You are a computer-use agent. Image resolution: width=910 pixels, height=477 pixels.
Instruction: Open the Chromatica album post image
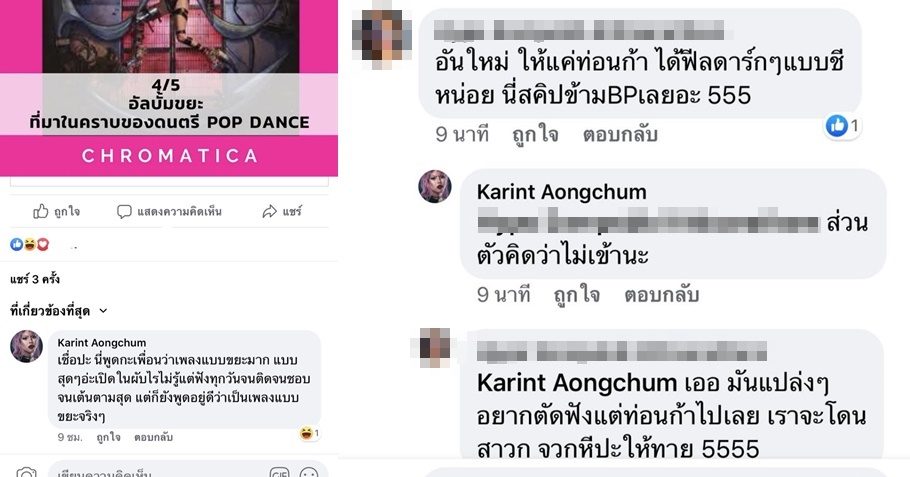tap(169, 87)
